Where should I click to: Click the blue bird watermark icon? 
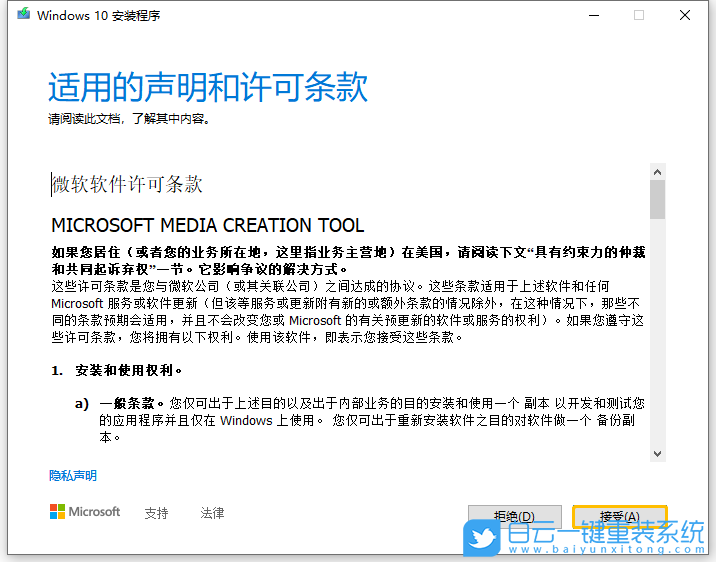coord(484,537)
